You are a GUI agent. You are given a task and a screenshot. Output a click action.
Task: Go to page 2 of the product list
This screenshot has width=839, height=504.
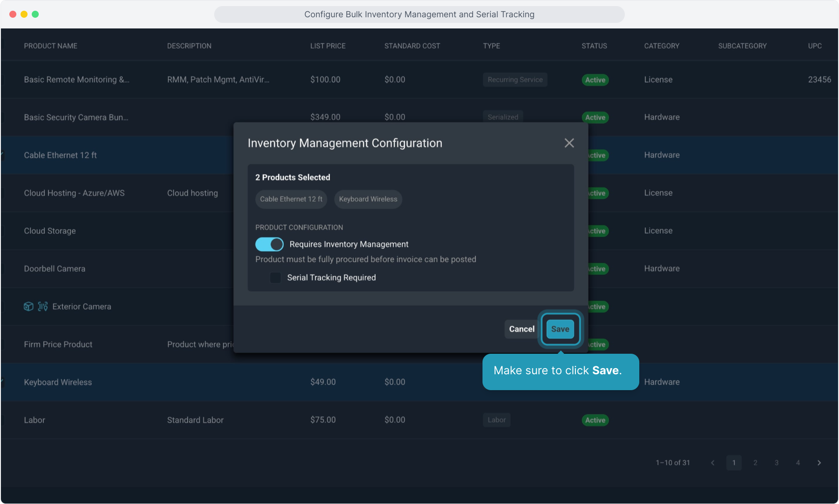(x=755, y=463)
